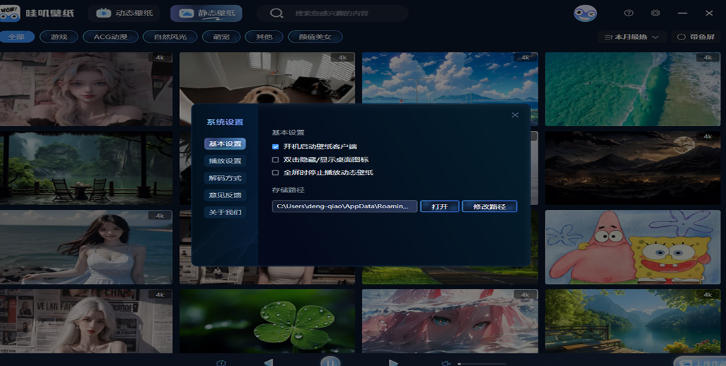Open the anime blue sky clouds wallpaper
Image resolution: width=726 pixels, height=366 pixels.
click(x=450, y=78)
